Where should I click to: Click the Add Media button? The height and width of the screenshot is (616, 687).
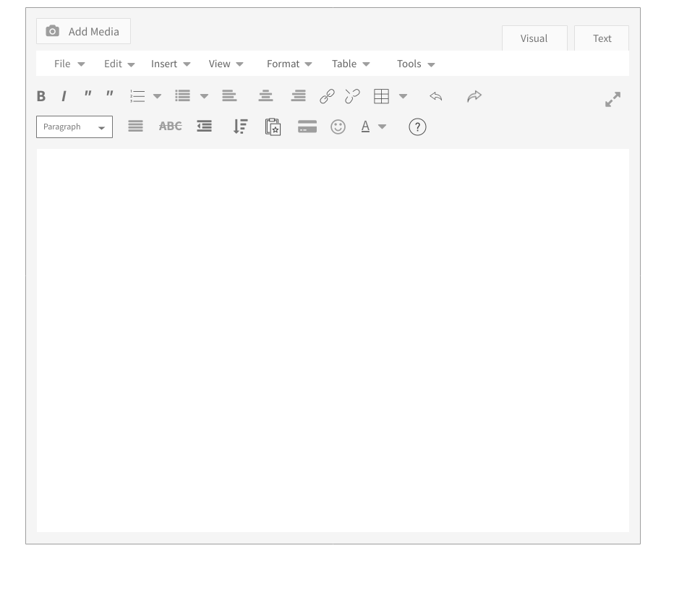click(83, 31)
